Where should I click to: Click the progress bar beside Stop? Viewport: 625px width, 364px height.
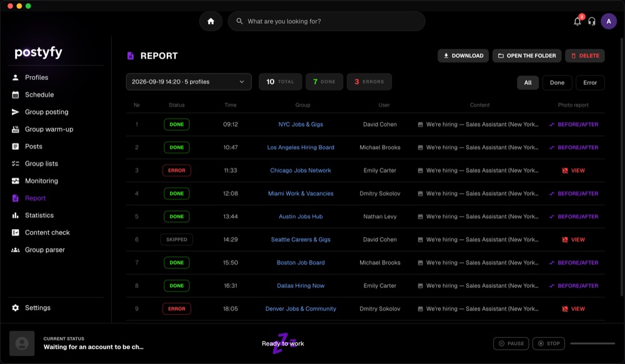tap(592, 343)
